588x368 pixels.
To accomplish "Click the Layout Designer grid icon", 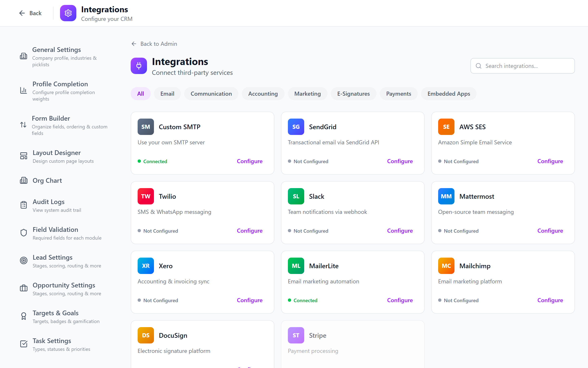I will 23,156.
